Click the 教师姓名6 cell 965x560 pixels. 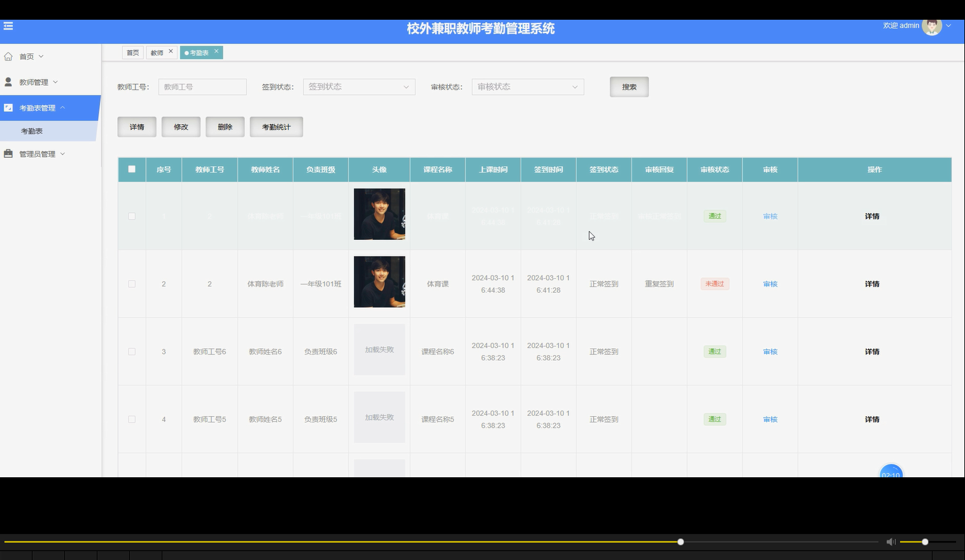[x=265, y=351]
